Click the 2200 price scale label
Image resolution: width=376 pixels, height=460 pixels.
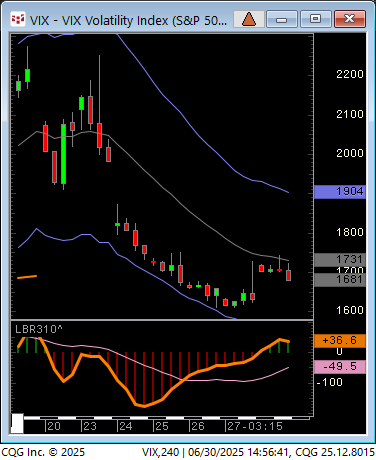pos(349,74)
